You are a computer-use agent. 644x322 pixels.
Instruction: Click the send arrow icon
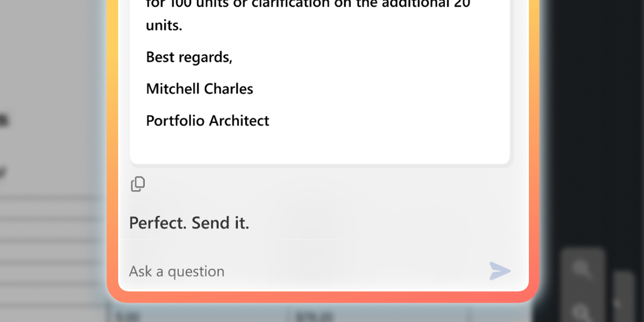click(x=499, y=271)
